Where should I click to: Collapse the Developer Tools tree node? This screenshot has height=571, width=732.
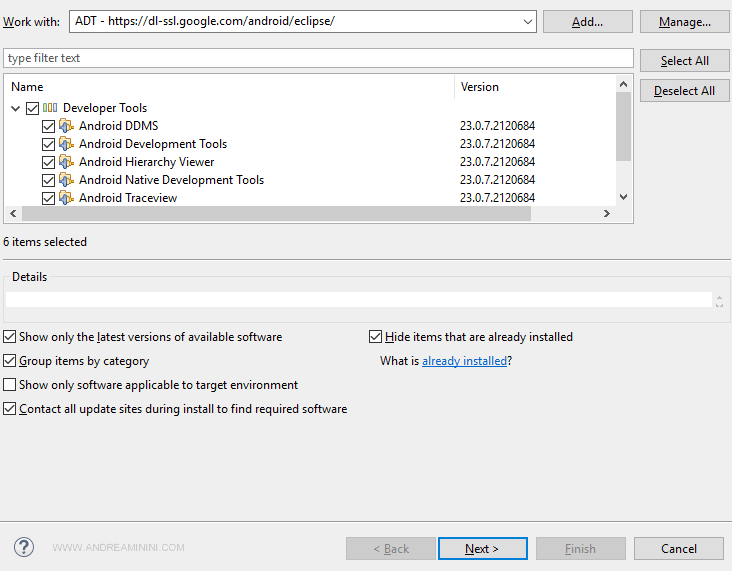[x=16, y=108]
